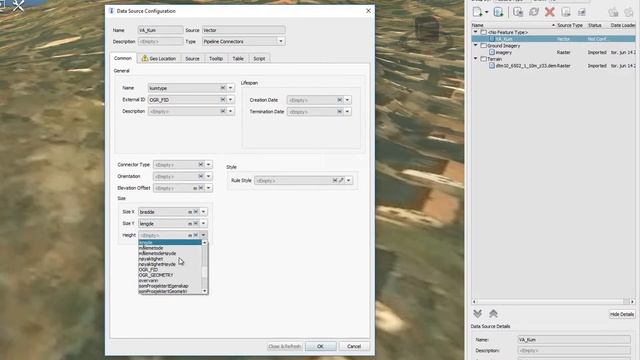The width and height of the screenshot is (640, 360).
Task: Clear the kuntype Name field value
Action: pos(222,88)
